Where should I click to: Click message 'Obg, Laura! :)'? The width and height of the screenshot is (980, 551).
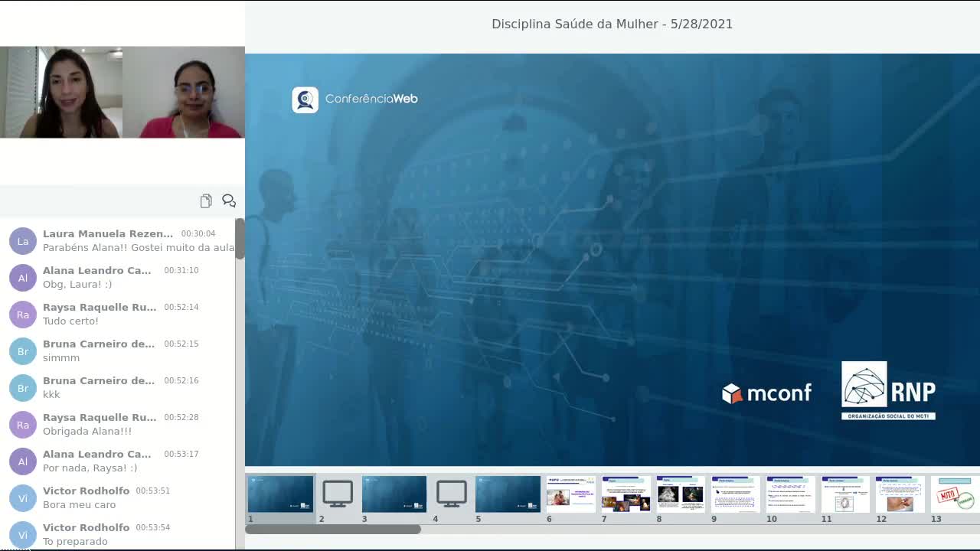[77, 285]
